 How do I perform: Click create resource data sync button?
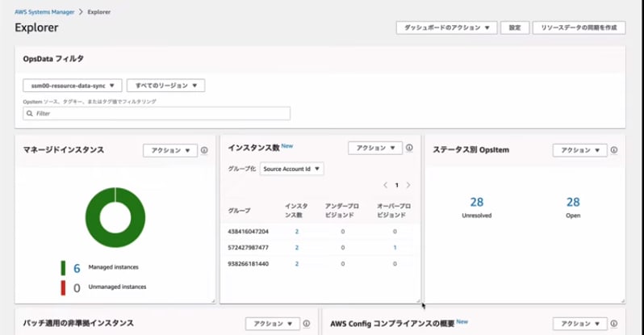point(579,27)
